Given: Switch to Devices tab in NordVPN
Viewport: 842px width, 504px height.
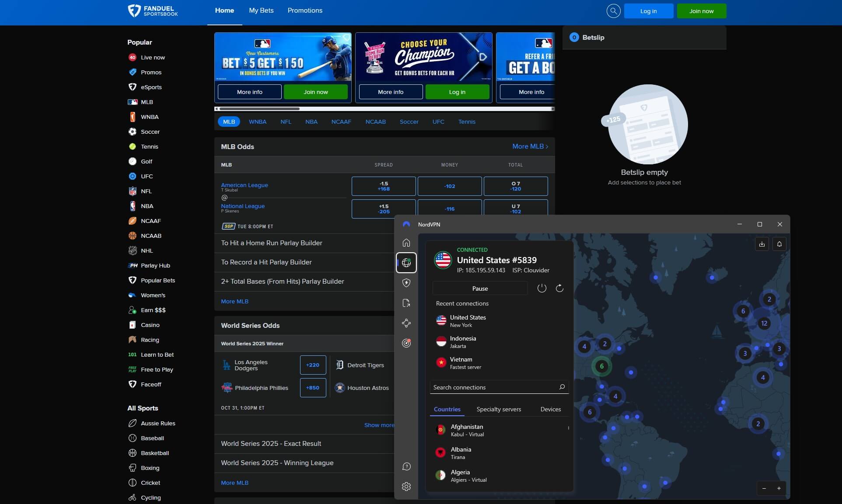Looking at the screenshot, I should point(550,409).
